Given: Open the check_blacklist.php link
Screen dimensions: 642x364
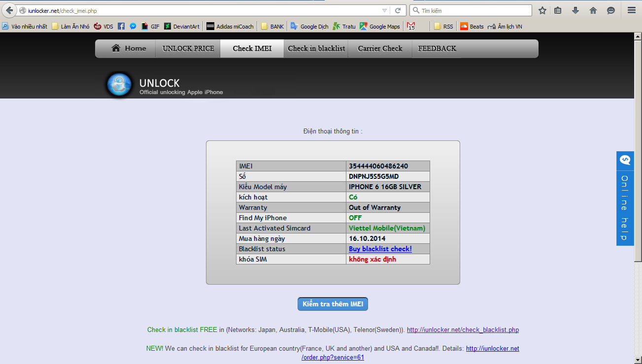Looking at the screenshot, I should [463, 330].
